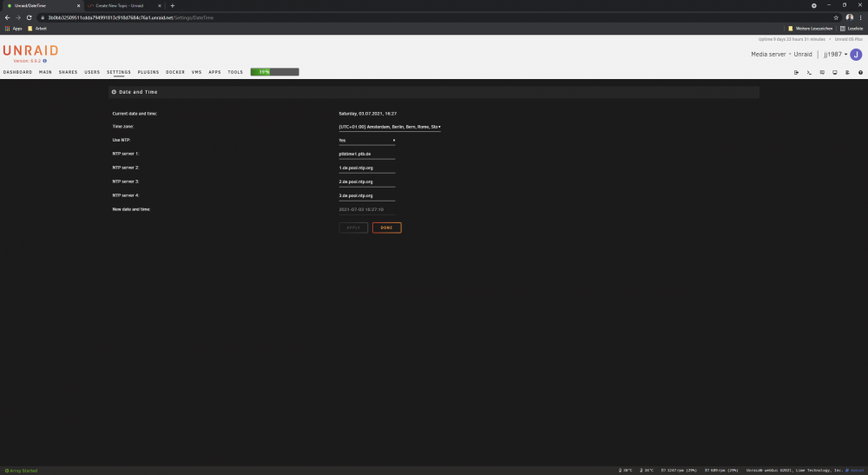Viewport: 868px width, 475px height.
Task: Open the terminal icon in Unraid toolbar
Action: click(809, 73)
